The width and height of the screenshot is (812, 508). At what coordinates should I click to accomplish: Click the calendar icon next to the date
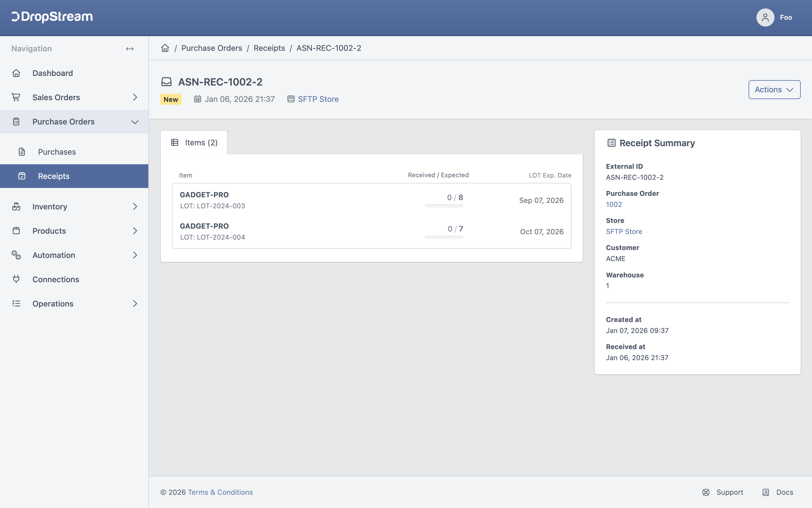[198, 99]
